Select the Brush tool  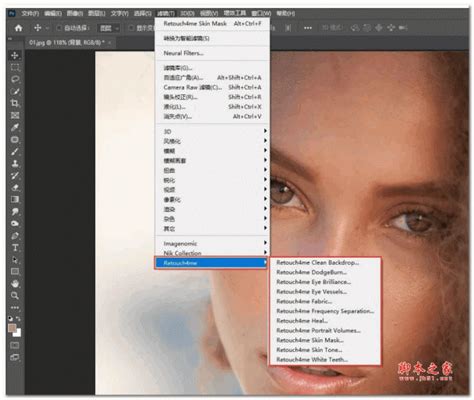(x=15, y=152)
